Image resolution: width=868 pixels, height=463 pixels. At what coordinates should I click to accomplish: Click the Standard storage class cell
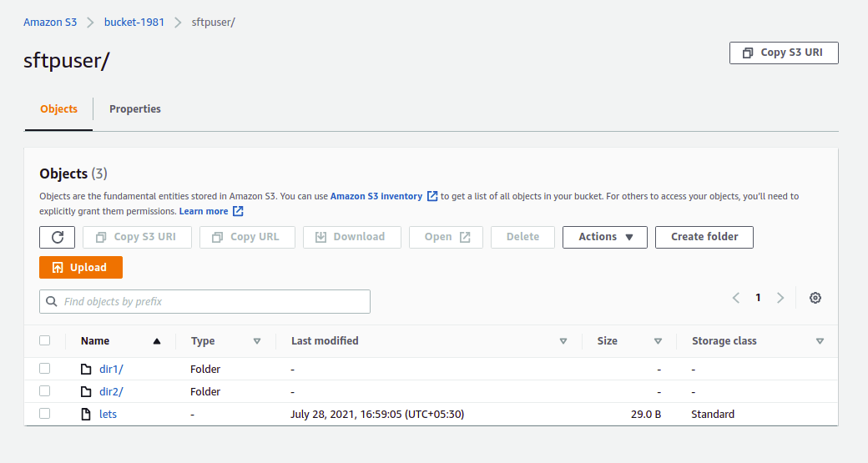713,414
